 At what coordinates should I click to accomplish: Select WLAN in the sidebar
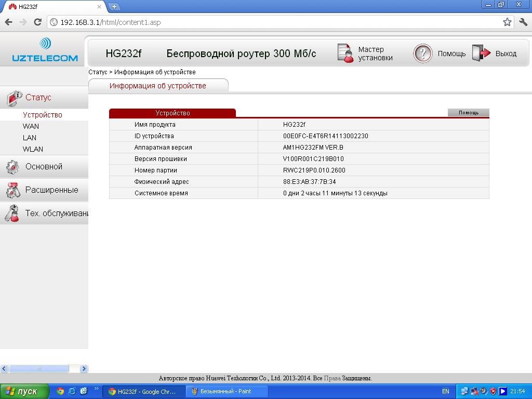tap(33, 149)
